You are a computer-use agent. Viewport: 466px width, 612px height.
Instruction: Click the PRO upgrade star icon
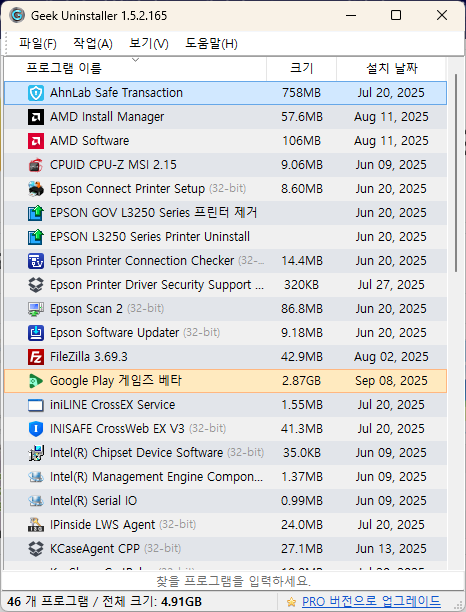[x=291, y=602]
